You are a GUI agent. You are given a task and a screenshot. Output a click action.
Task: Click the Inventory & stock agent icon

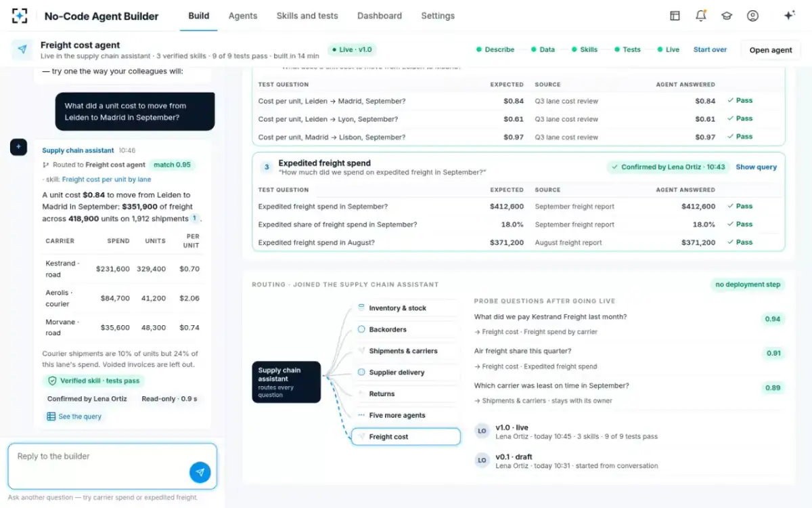point(362,308)
